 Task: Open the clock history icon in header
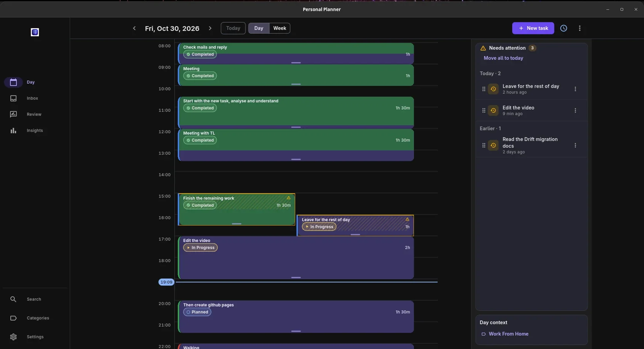tap(563, 28)
